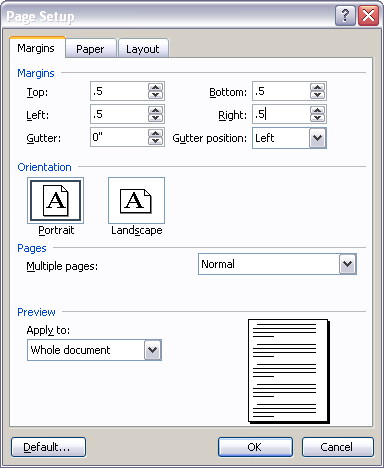Increase the Gutter value with up arrow
This screenshot has height=468, width=384.
coord(155,133)
